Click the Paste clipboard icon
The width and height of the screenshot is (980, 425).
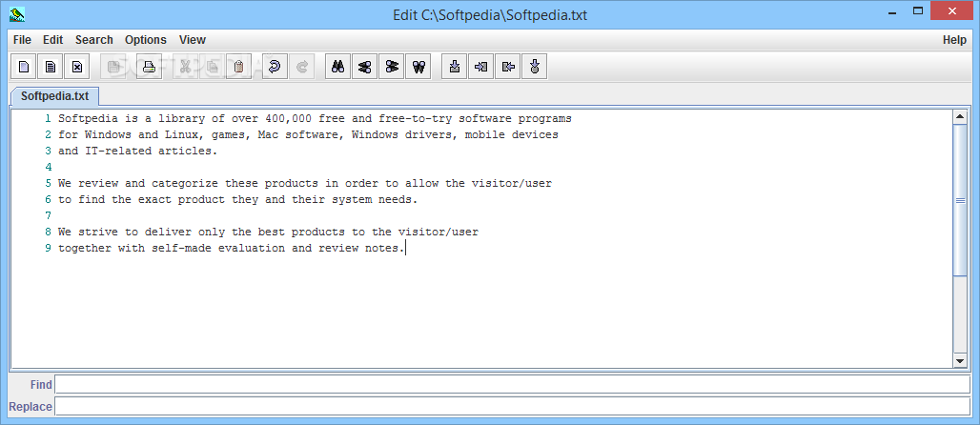pos(238,67)
